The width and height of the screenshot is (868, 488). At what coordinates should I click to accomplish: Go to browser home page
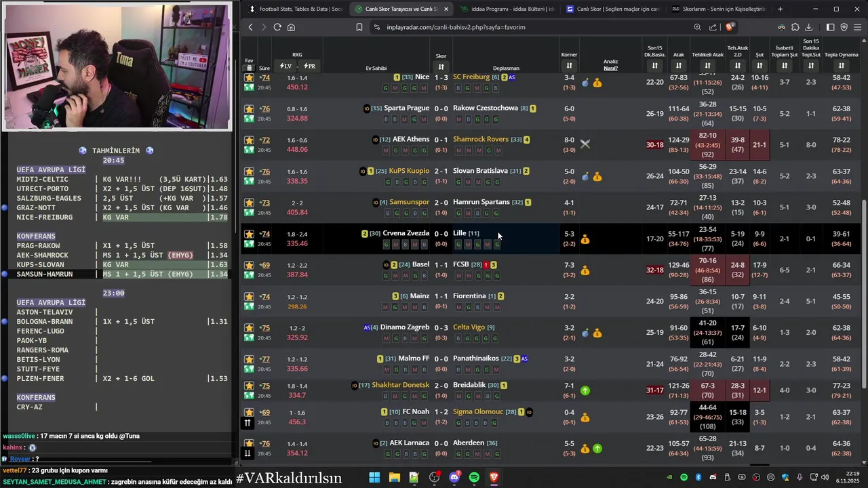point(291,27)
